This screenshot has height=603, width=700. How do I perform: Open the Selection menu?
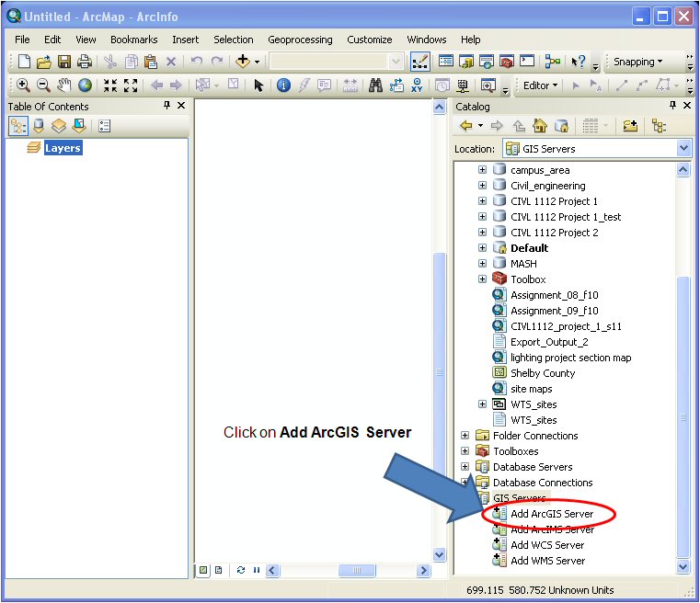point(233,40)
